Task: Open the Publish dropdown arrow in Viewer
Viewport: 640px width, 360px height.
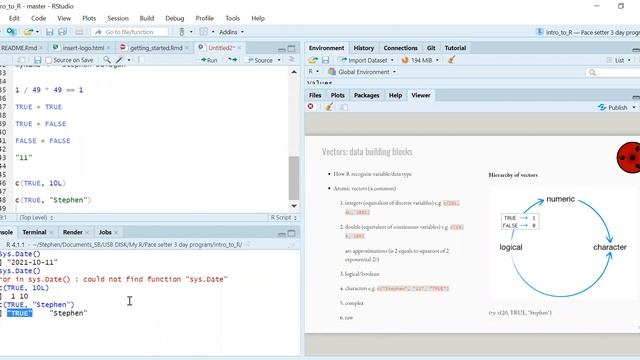Action: click(x=634, y=107)
